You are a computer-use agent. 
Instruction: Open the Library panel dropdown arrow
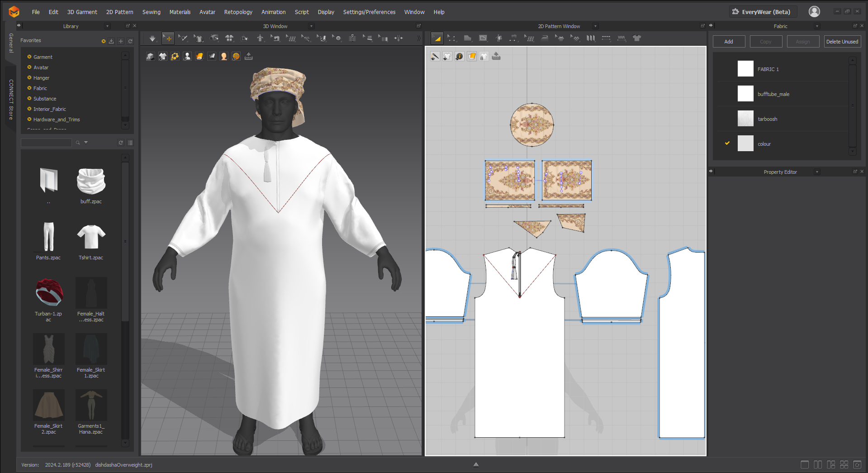click(x=107, y=26)
